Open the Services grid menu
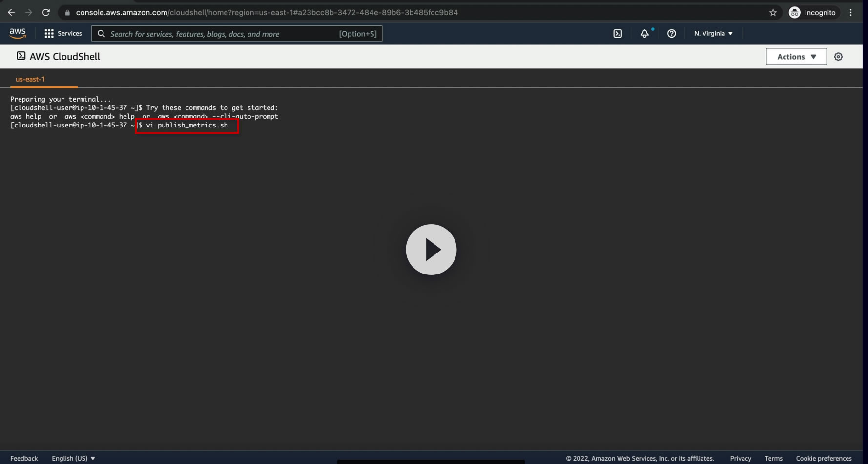868x464 pixels. [63, 33]
